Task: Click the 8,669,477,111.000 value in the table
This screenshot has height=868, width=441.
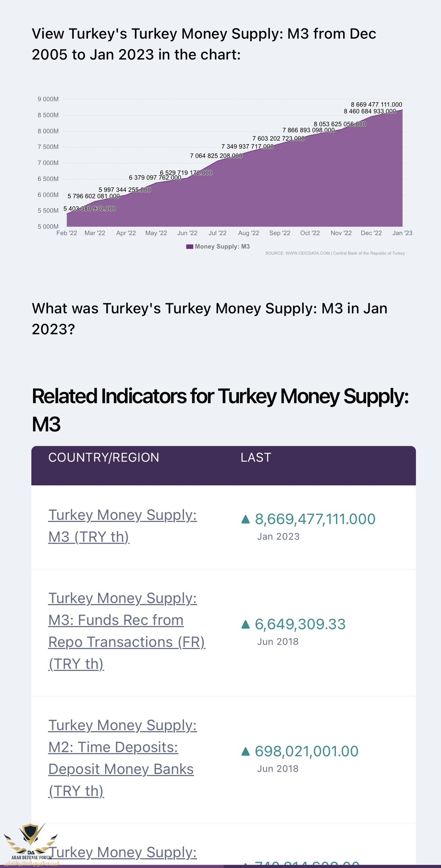Action: [315, 519]
